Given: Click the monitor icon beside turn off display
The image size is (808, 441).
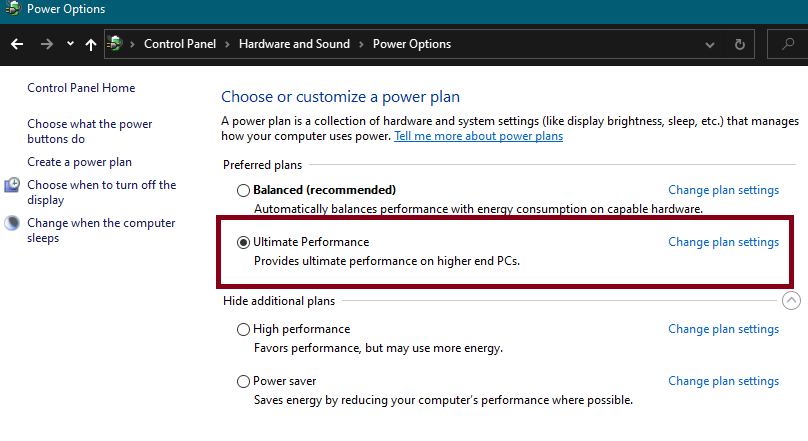Looking at the screenshot, I should [12, 185].
